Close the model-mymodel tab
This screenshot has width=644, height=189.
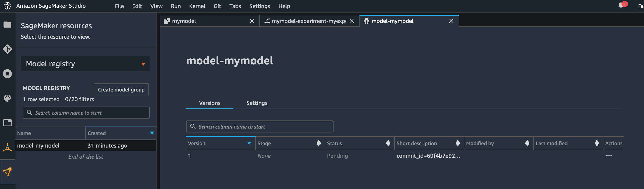(451, 21)
